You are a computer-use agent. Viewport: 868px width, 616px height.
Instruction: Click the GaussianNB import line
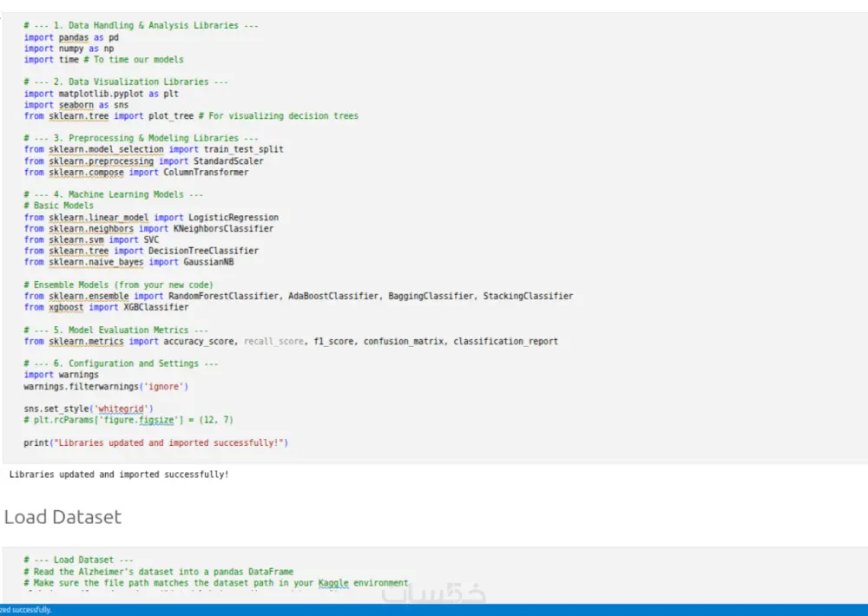coord(128,262)
